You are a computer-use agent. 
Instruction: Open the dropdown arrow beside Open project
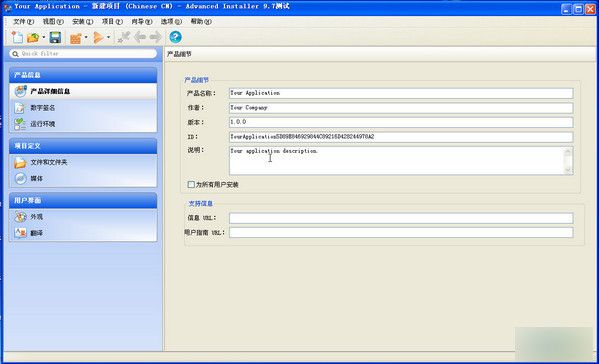pos(44,37)
